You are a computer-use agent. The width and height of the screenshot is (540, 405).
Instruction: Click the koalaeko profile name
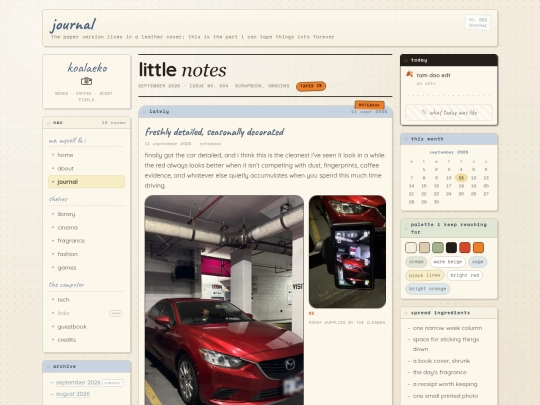coord(87,68)
